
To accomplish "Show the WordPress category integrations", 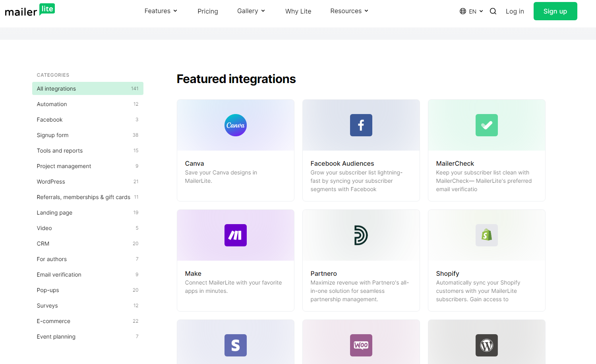I will 88,182.
